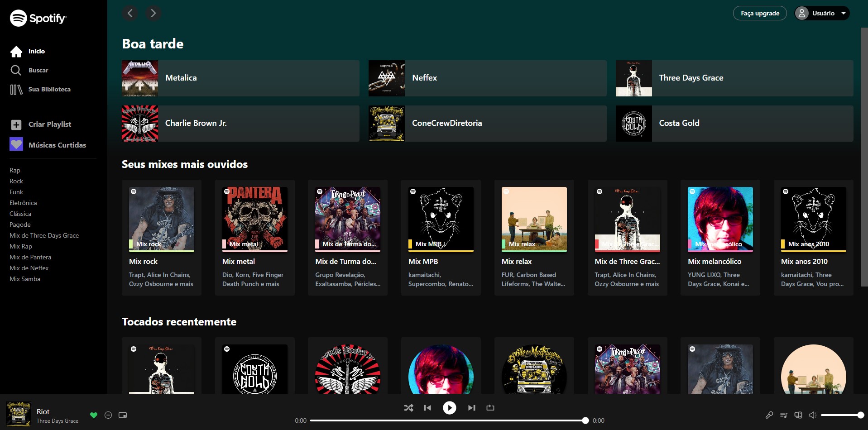
Task: Open the Mix relax cover
Action: pos(534,220)
